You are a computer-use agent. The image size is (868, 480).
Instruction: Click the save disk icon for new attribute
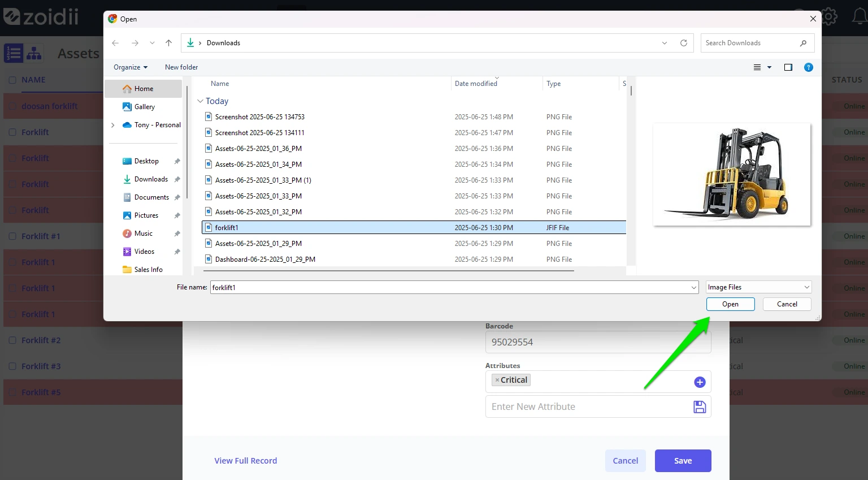(x=700, y=407)
